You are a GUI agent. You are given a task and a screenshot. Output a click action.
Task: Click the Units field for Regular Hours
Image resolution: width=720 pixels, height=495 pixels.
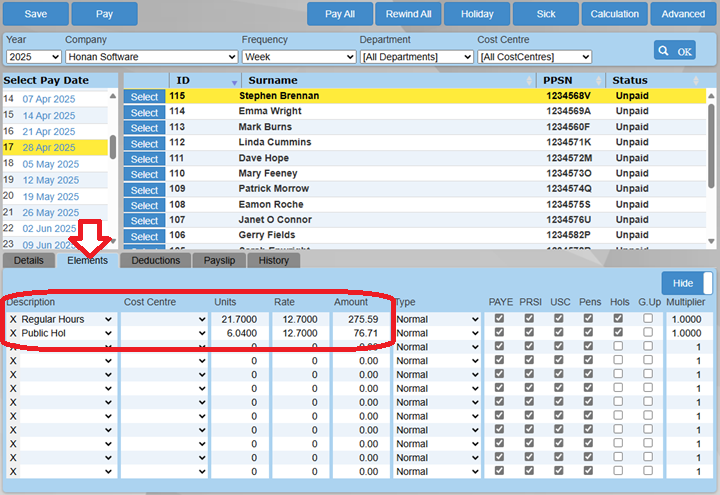[239, 319]
